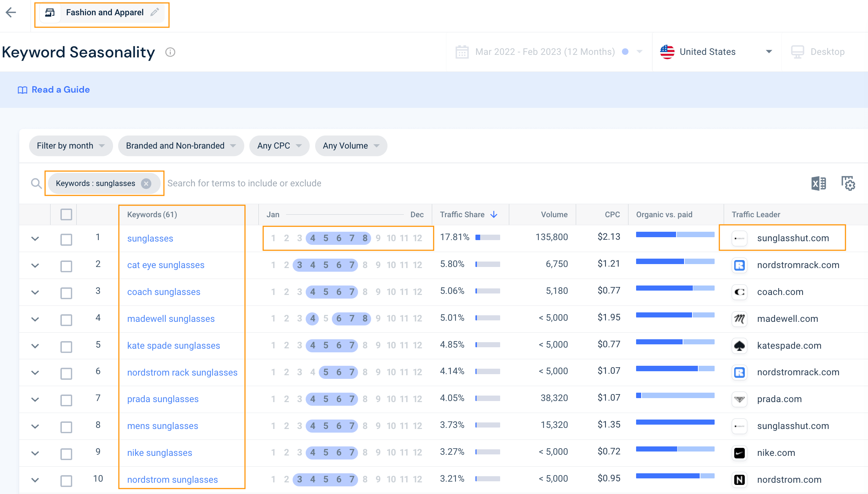Open the Branded and Non-branded dropdown
The width and height of the screenshot is (868, 494).
point(181,146)
